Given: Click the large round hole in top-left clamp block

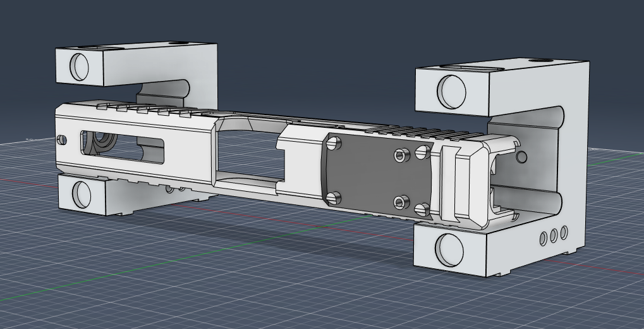Looking at the screenshot, I should coord(80,66).
